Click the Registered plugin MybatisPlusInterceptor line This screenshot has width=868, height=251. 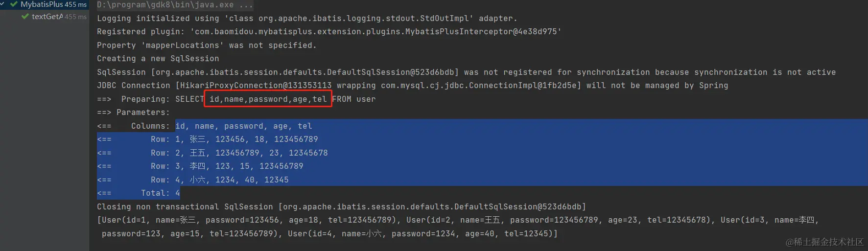(329, 32)
